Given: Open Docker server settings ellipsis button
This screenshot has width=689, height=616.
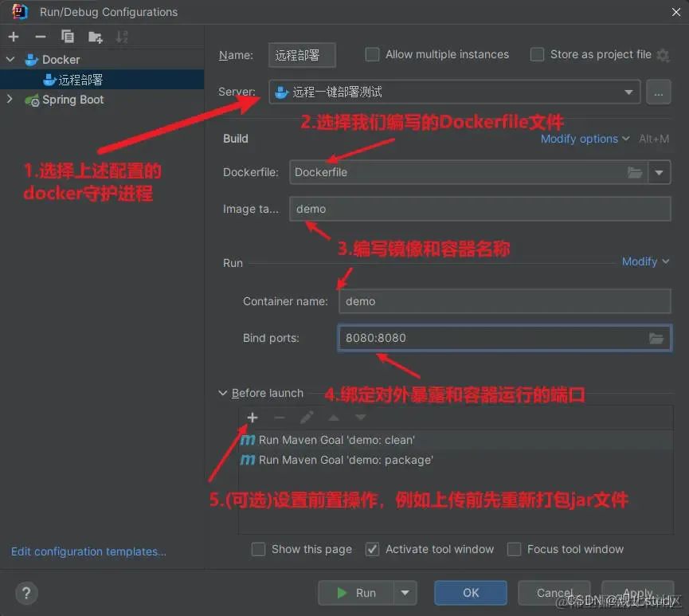Looking at the screenshot, I should coord(658,92).
